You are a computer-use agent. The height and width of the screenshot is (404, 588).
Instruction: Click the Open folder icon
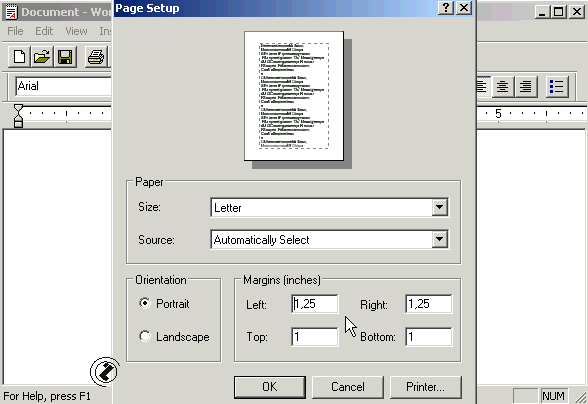click(x=42, y=57)
